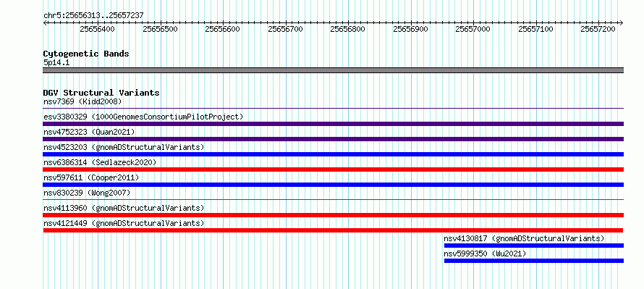Click the purple bar under esv3380329
The width and height of the screenshot is (644, 289).
tap(334, 124)
